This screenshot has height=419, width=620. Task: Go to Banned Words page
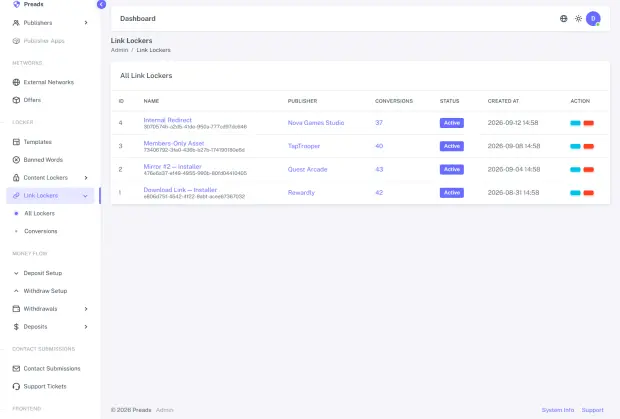click(43, 160)
